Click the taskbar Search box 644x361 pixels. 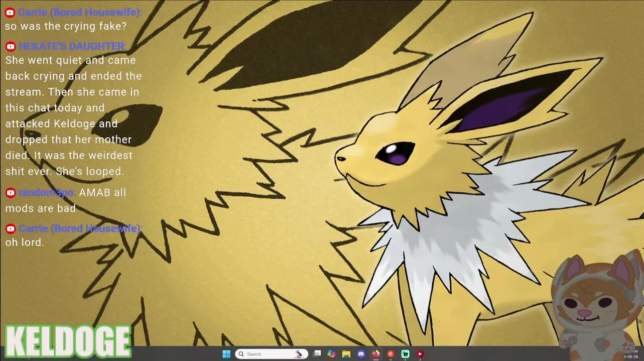[272, 354]
